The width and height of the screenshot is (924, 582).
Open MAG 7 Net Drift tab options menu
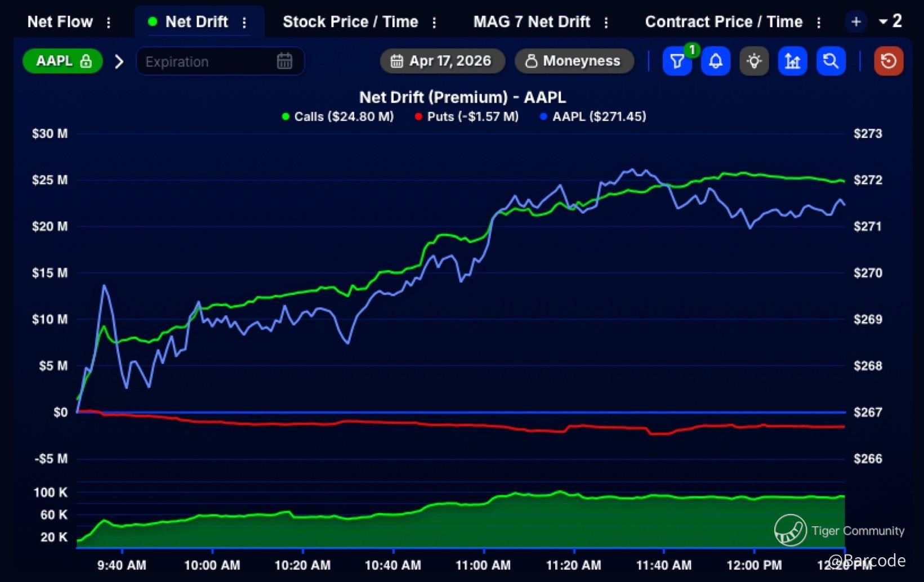(606, 23)
